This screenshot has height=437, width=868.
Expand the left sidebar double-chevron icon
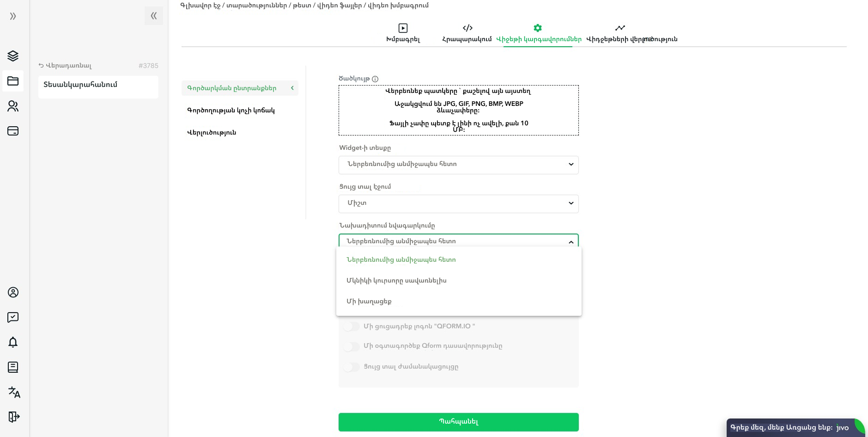(x=13, y=16)
